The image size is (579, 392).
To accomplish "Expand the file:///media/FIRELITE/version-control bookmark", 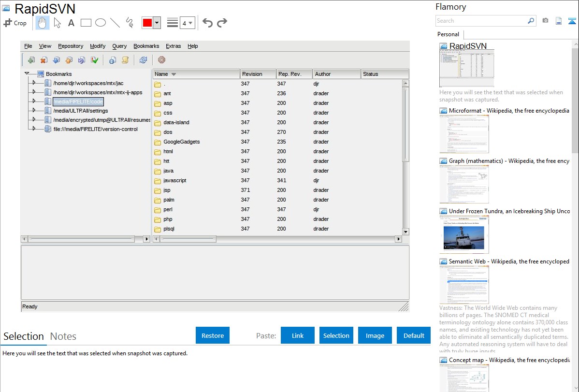I will tap(34, 129).
